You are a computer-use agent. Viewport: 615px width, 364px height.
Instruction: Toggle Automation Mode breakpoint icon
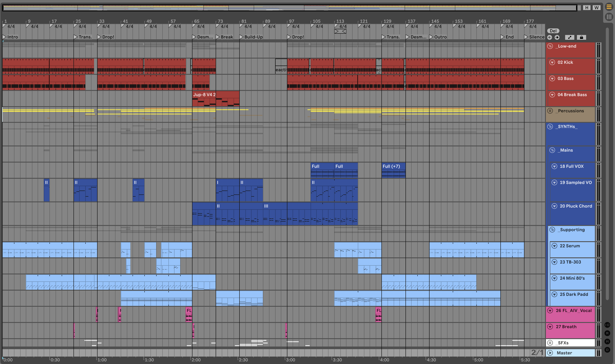coord(570,37)
